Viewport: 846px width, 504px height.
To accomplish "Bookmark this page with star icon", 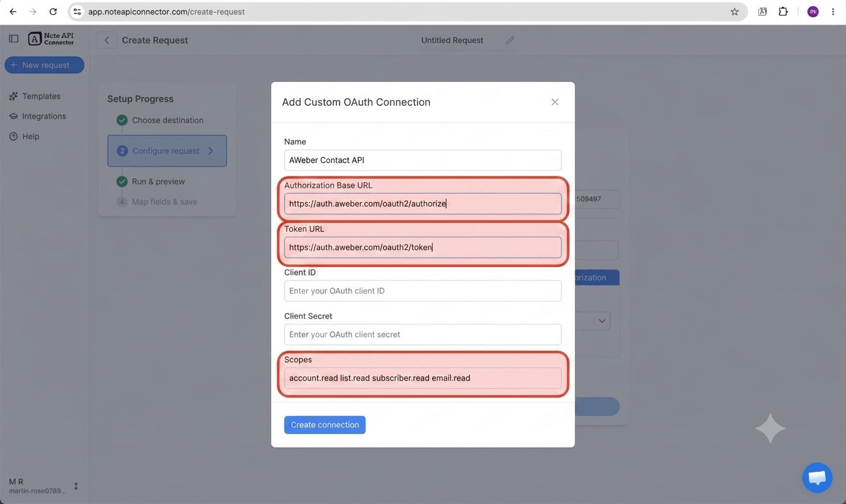I will pos(735,11).
